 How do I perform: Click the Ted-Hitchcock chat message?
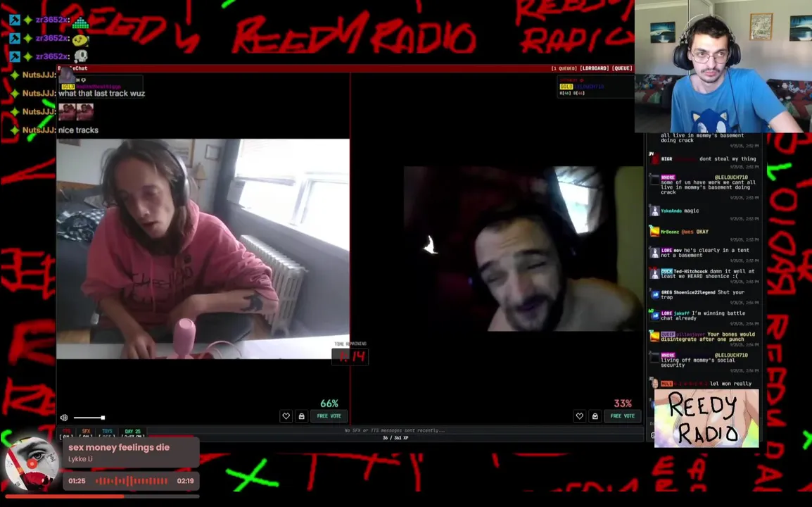704,274
